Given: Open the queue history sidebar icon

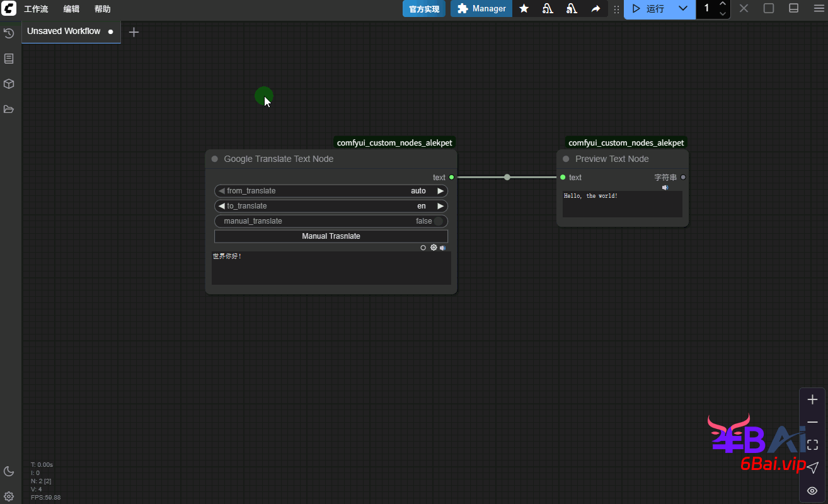Looking at the screenshot, I should [x=9, y=33].
